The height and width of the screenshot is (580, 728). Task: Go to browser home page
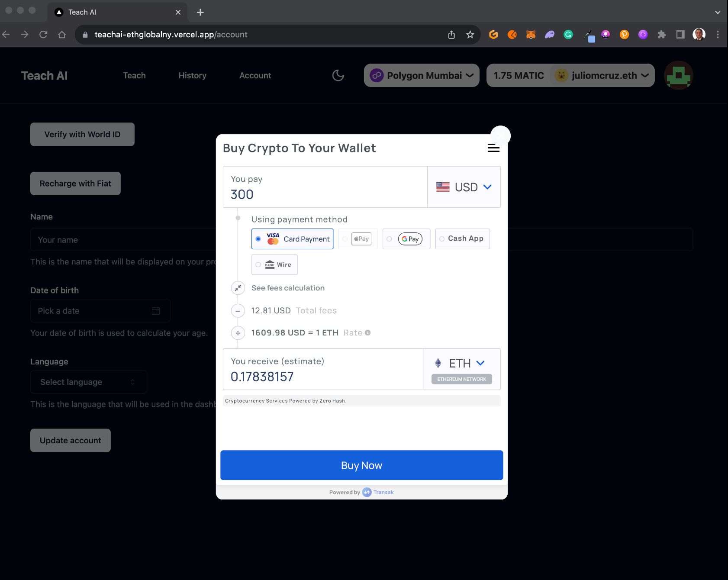point(62,35)
